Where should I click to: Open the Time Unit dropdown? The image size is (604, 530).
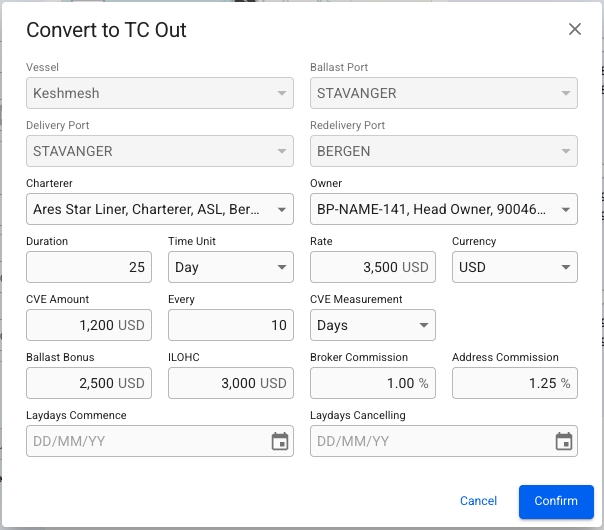(x=230, y=267)
